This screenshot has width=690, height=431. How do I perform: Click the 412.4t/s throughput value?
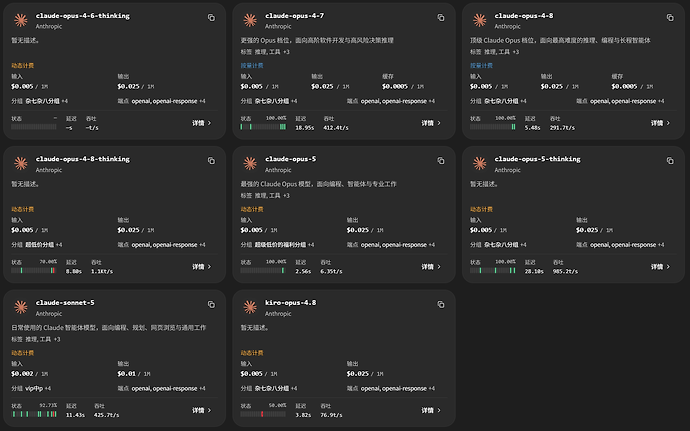point(336,128)
